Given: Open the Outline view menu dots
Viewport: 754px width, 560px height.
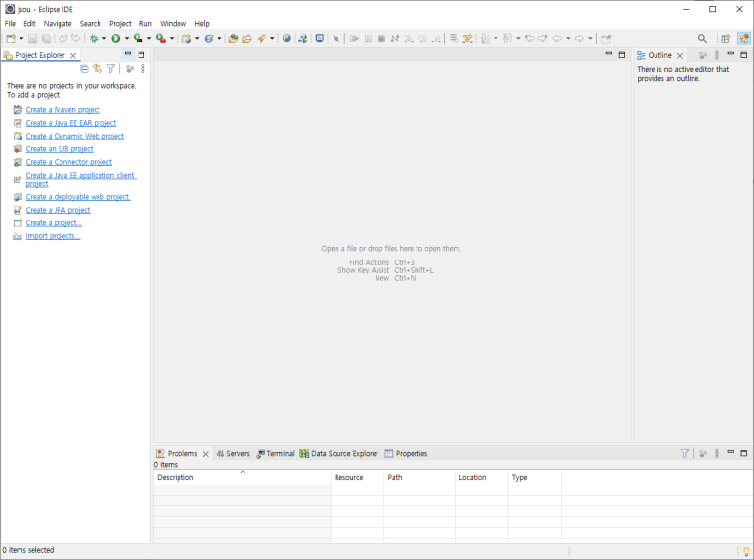Looking at the screenshot, I should point(717,55).
